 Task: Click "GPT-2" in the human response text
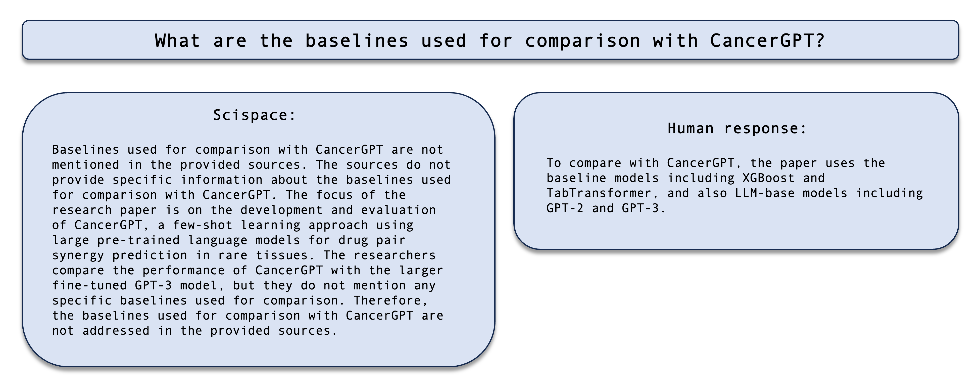coord(565,208)
